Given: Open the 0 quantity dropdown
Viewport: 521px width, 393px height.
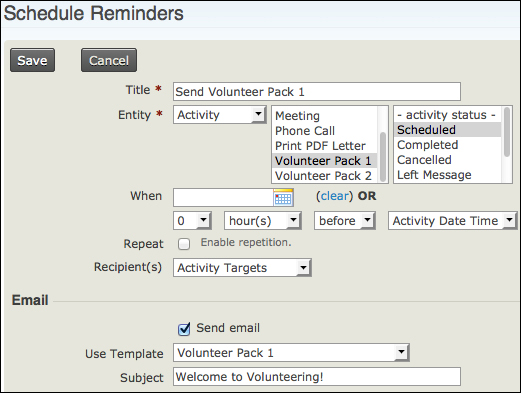Looking at the screenshot, I should click(x=192, y=221).
